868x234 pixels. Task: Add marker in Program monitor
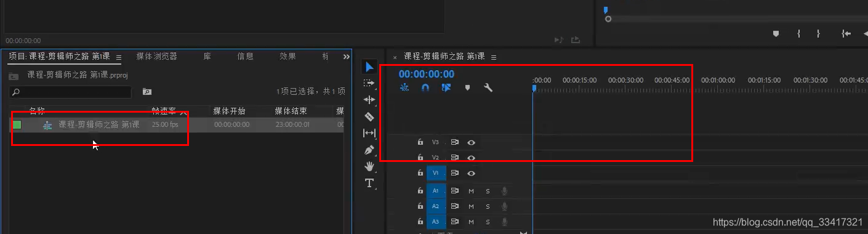776,33
